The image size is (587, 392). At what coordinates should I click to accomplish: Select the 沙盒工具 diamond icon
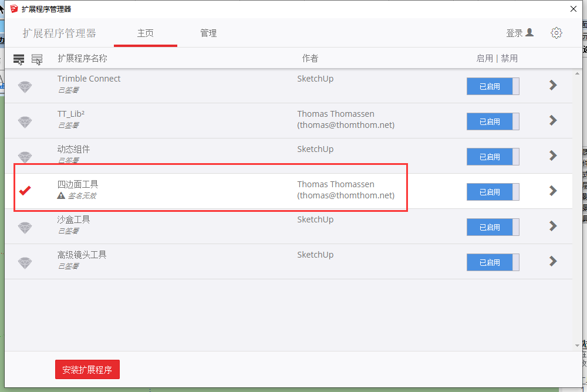click(x=25, y=228)
